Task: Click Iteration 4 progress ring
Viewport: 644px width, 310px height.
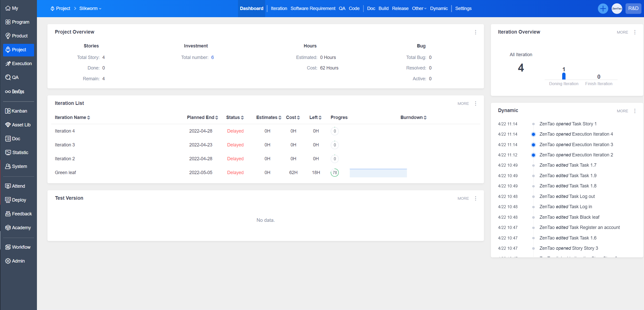Action: click(x=335, y=131)
